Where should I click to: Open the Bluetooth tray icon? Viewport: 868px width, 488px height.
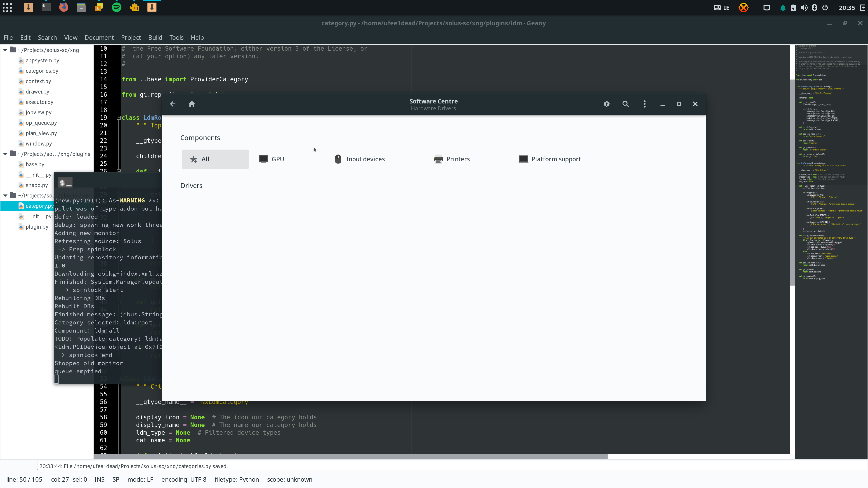(814, 8)
